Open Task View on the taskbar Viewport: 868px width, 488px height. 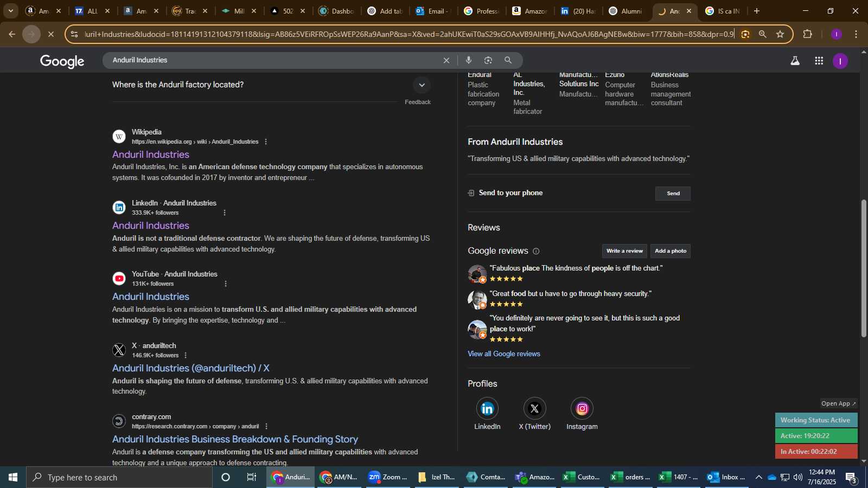[252, 477]
